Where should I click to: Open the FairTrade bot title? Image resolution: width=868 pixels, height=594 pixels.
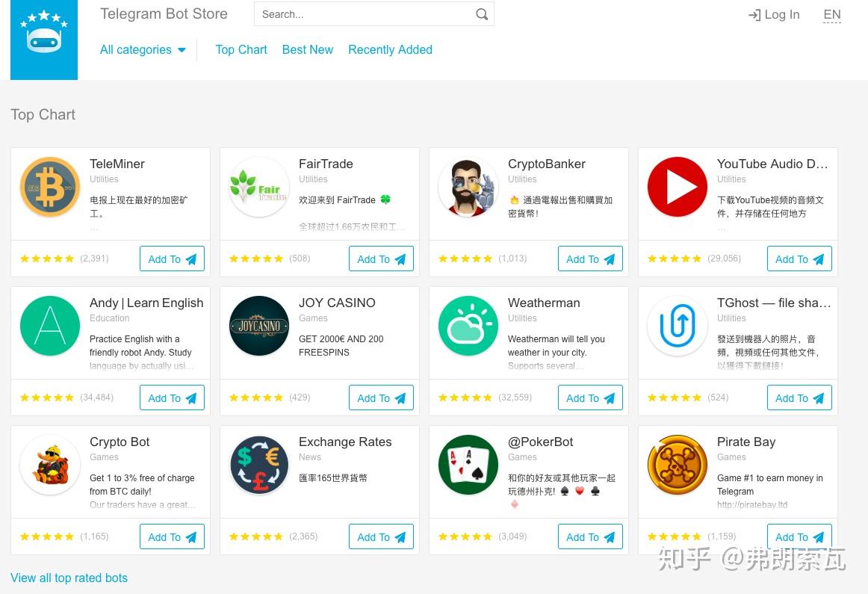coord(326,164)
